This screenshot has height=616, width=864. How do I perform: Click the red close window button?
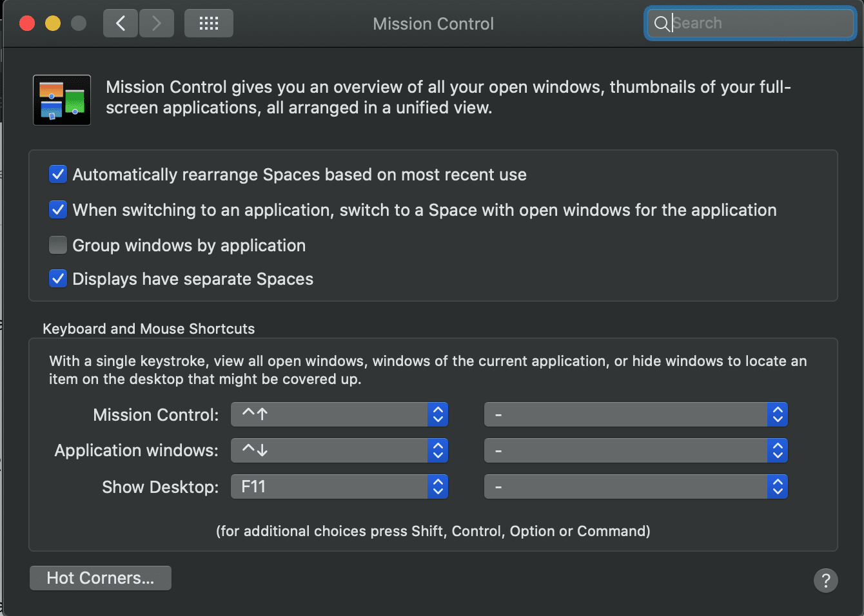point(27,24)
